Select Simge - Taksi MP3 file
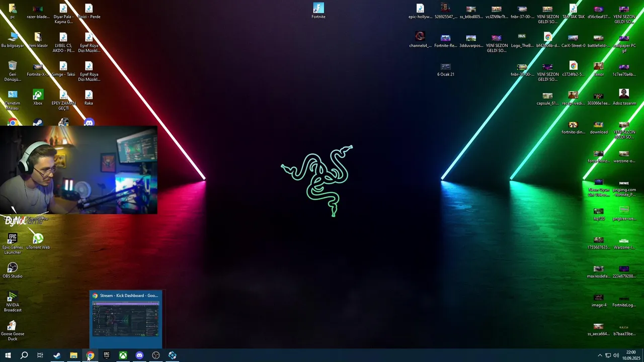The height and width of the screenshot is (362, 644). coord(63,69)
